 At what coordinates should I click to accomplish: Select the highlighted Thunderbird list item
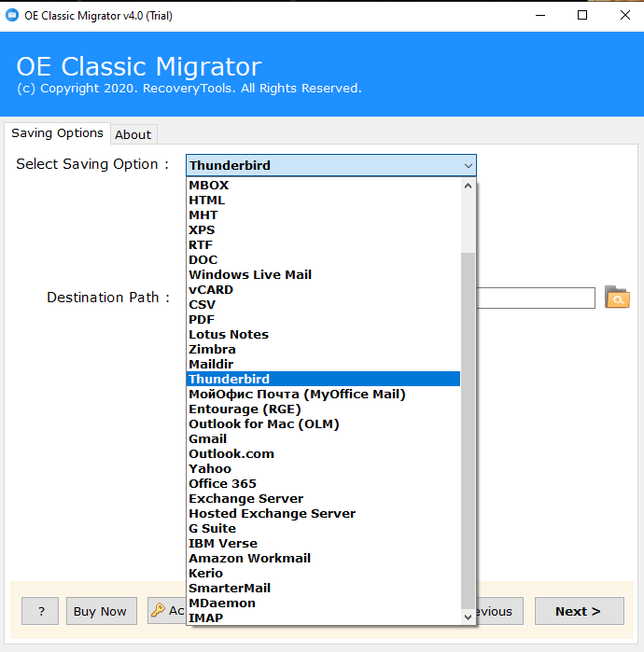pyautogui.click(x=324, y=380)
